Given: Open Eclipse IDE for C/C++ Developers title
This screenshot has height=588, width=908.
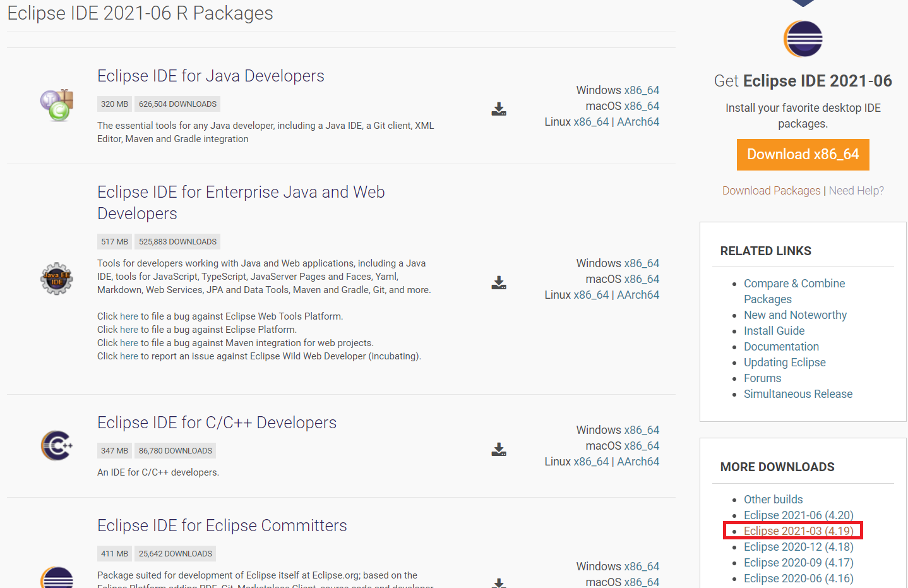Looking at the screenshot, I should 217,423.
